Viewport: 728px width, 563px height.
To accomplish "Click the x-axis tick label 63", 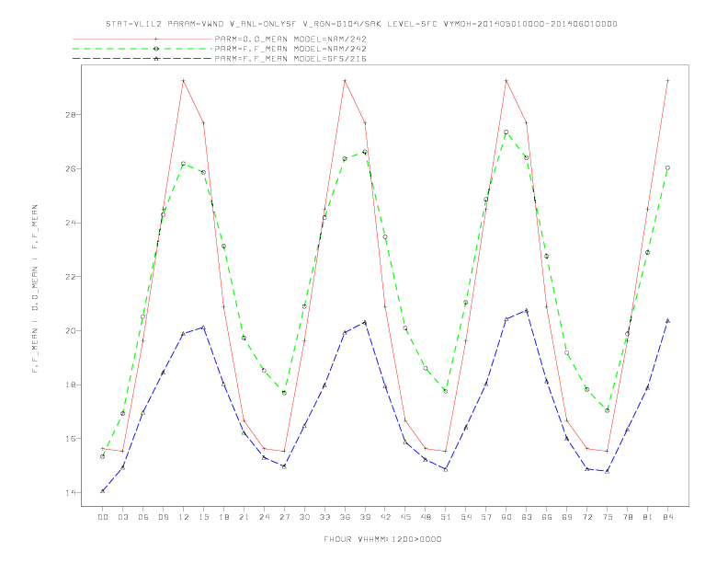I will click(527, 517).
